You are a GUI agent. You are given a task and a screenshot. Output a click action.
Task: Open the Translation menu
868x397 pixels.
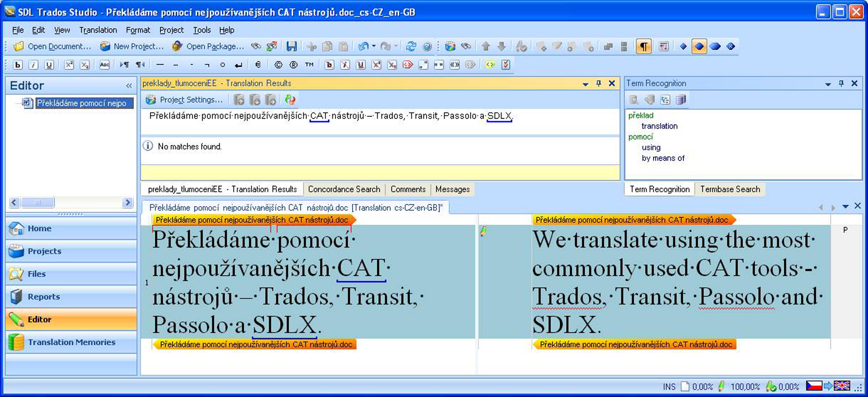98,30
